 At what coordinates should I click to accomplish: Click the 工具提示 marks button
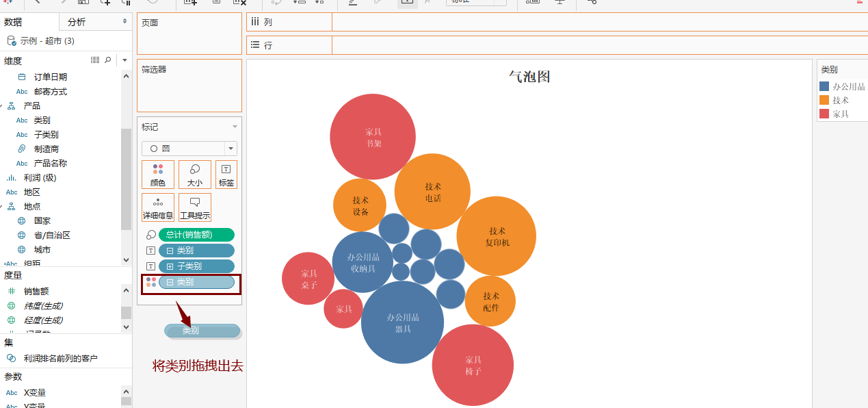[195, 207]
